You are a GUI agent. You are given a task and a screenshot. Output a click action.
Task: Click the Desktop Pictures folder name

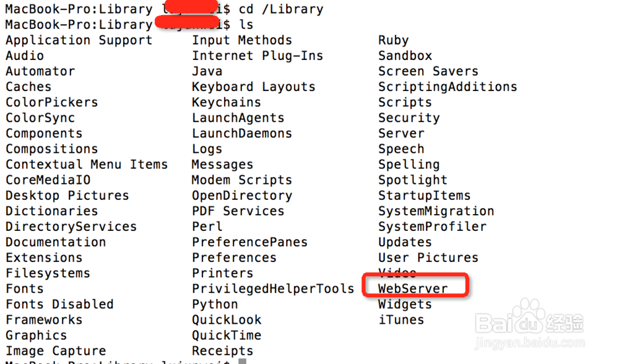(67, 196)
